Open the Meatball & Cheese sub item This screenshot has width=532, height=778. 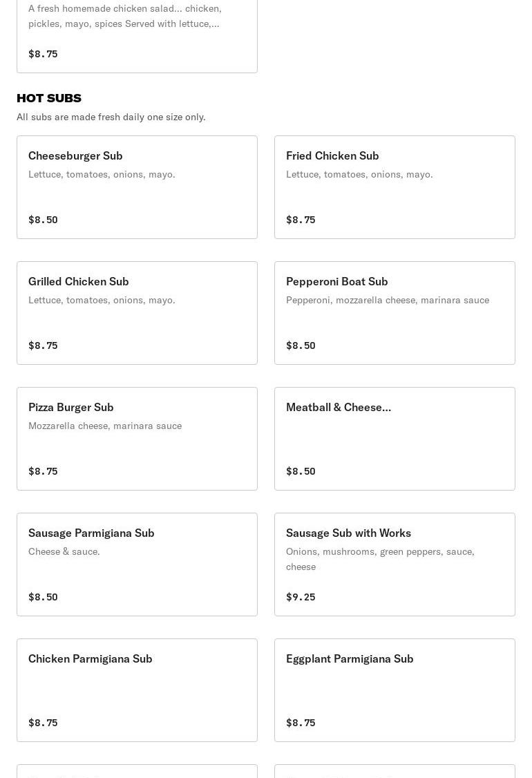[395, 438]
